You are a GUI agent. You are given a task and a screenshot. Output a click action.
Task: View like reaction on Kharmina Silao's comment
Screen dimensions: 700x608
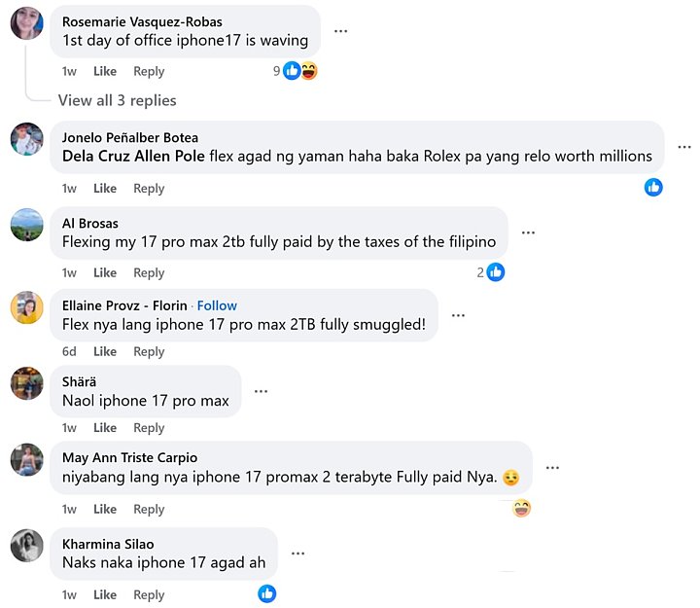click(x=266, y=593)
